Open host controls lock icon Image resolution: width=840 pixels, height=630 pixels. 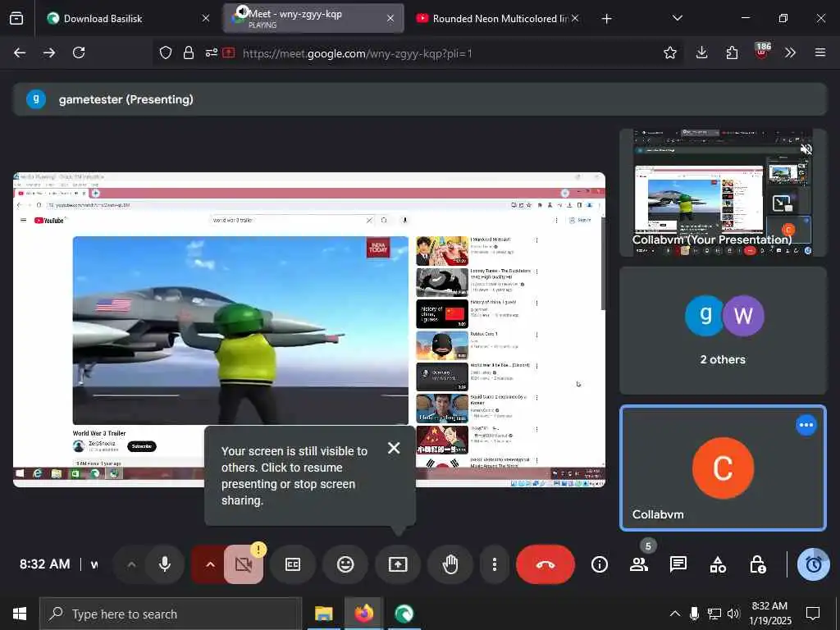(x=757, y=564)
